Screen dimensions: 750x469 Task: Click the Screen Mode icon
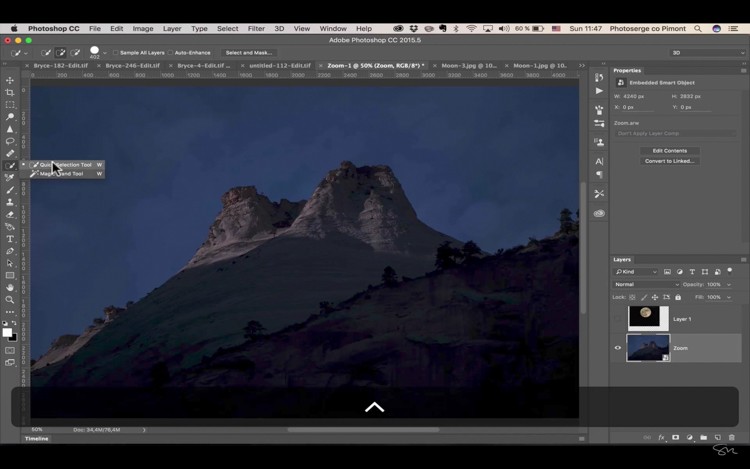pos(10,362)
